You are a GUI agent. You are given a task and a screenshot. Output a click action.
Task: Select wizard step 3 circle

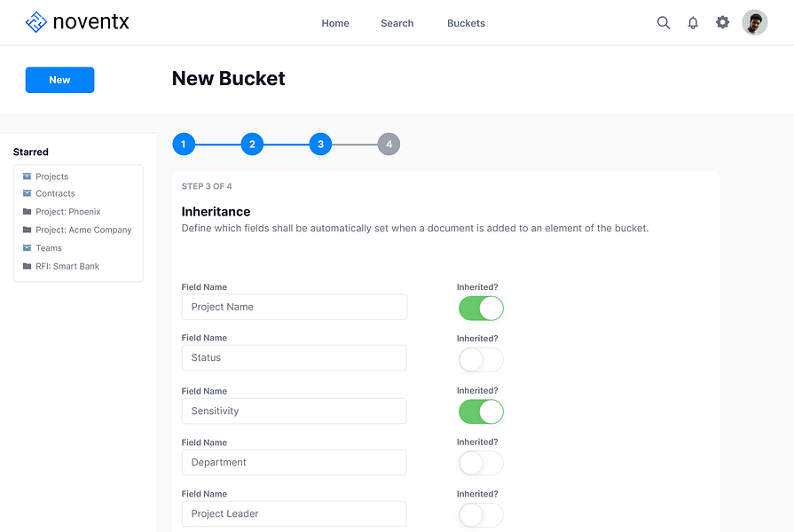pyautogui.click(x=320, y=145)
